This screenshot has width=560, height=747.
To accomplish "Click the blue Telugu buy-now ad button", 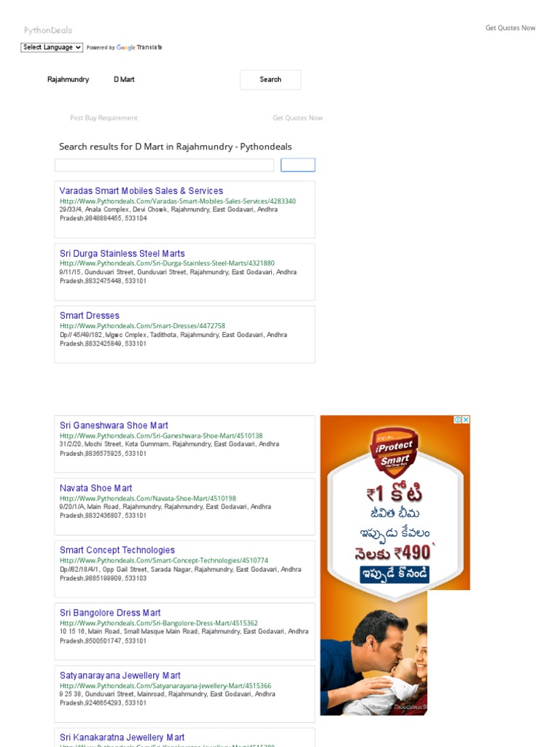I will click(x=394, y=574).
